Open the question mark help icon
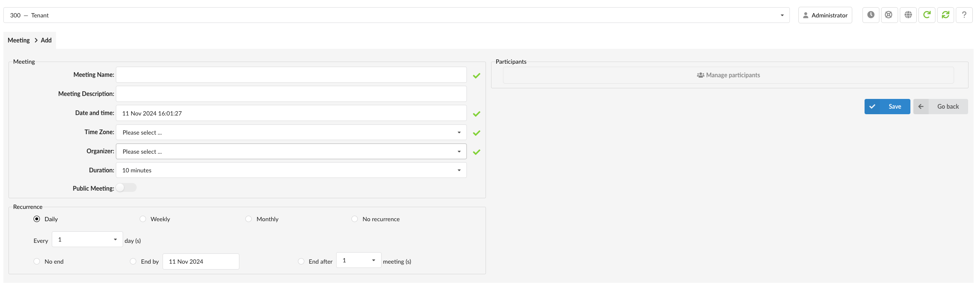Image resolution: width=980 pixels, height=287 pixels. [964, 15]
